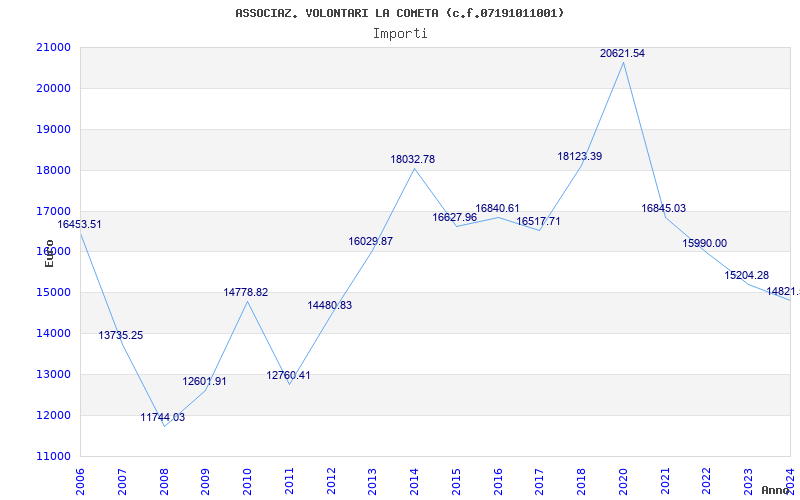This screenshot has width=800, height=500.
Task: Click the x-axis year 2021
Action: tap(665, 481)
